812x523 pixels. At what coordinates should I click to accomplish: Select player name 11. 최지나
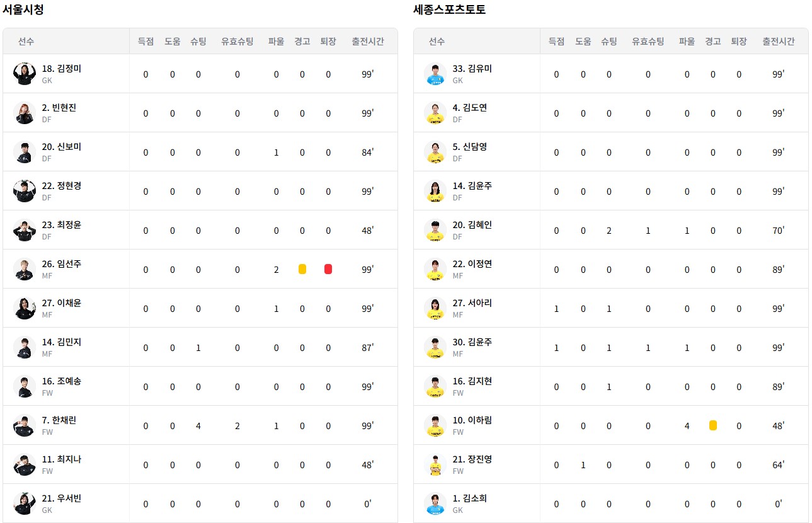coord(61,459)
